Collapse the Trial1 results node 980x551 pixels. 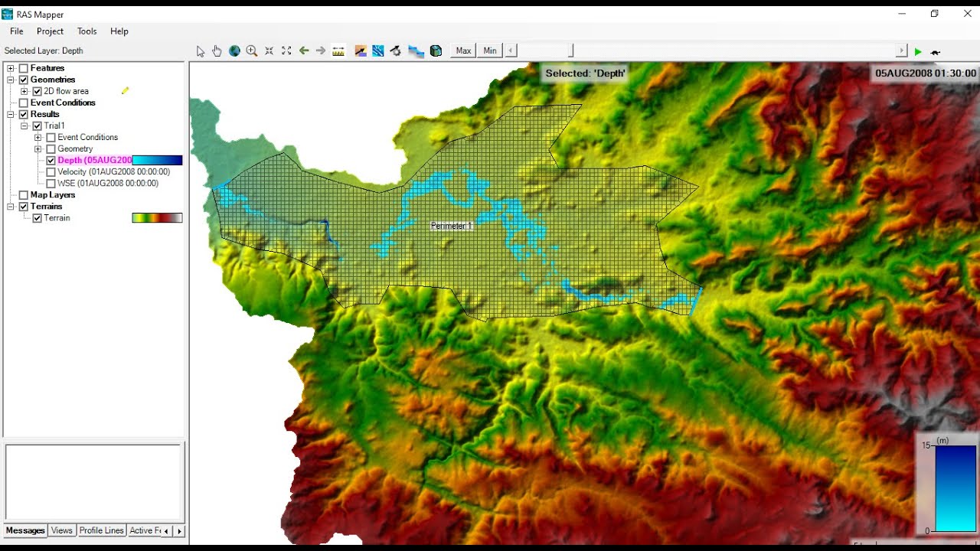click(x=24, y=126)
